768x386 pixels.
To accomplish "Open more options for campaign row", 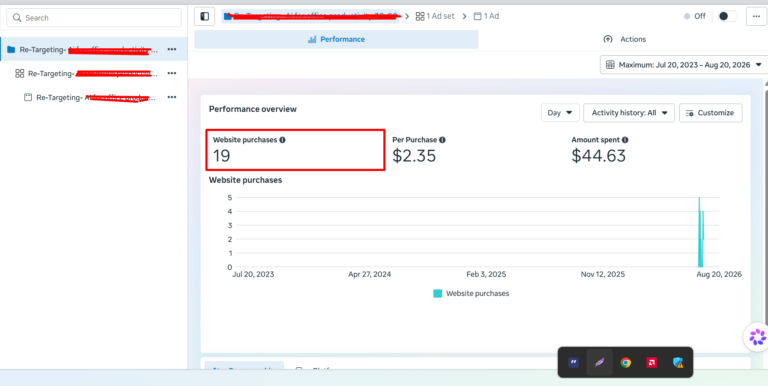I will click(172, 49).
